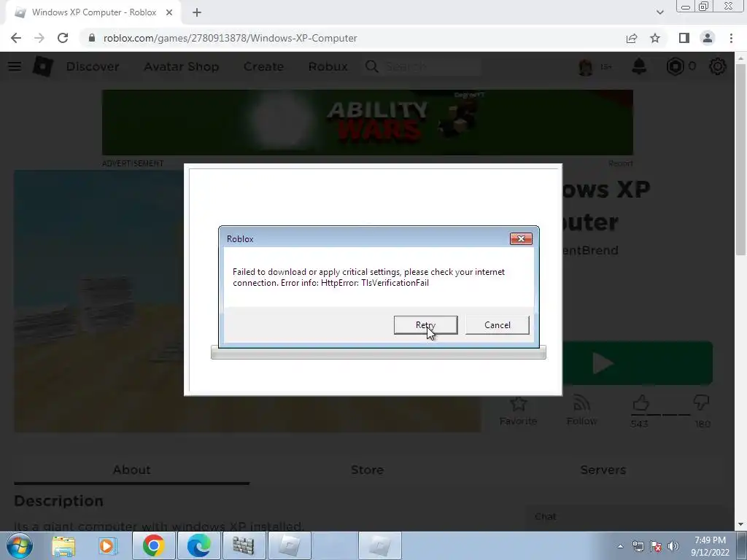Viewport: 747px width, 560px height.
Task: Open Roblox notifications bell icon
Action: (639, 66)
